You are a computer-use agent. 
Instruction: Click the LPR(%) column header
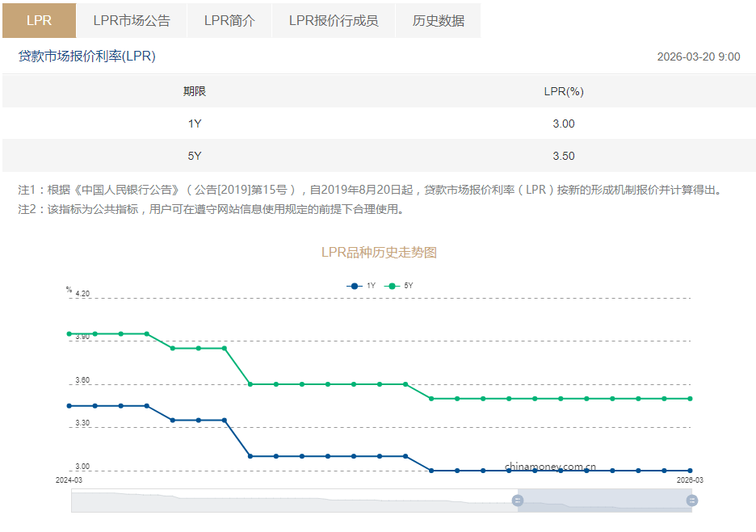(564, 91)
